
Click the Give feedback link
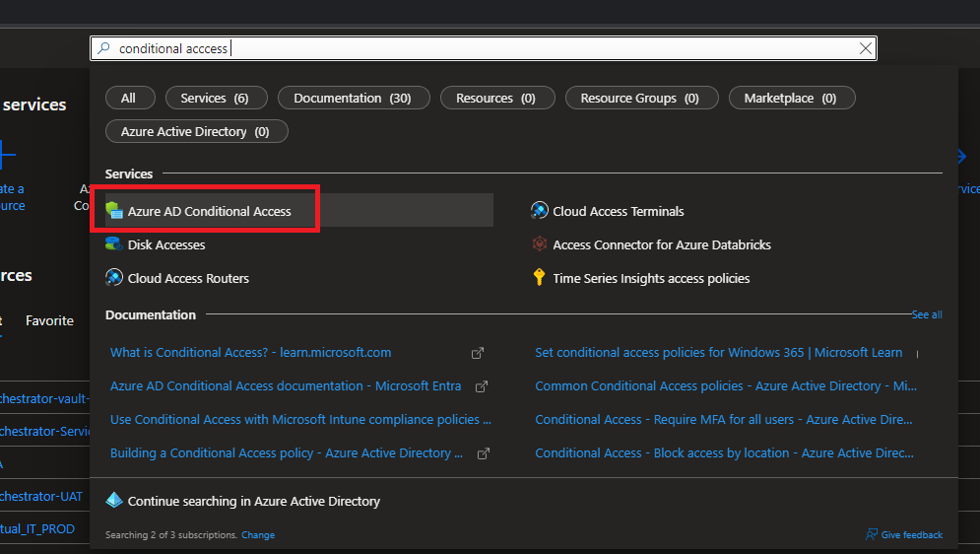pyautogui.click(x=912, y=535)
